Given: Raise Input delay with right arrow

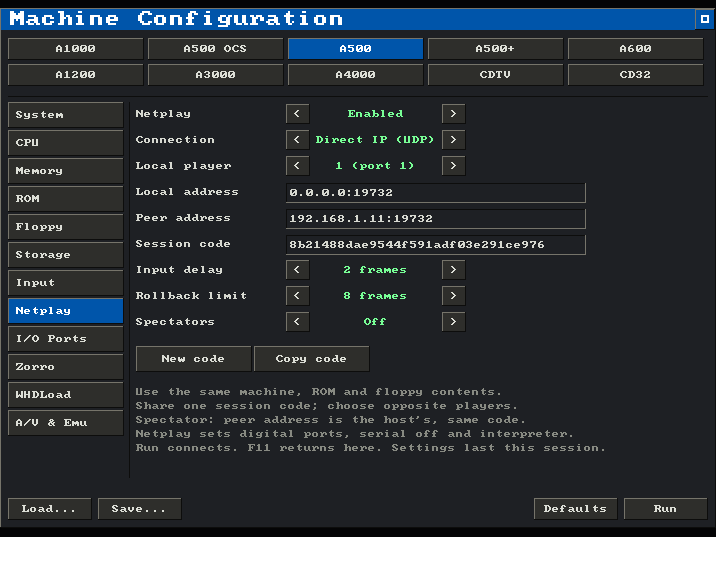Looking at the screenshot, I should point(453,270).
